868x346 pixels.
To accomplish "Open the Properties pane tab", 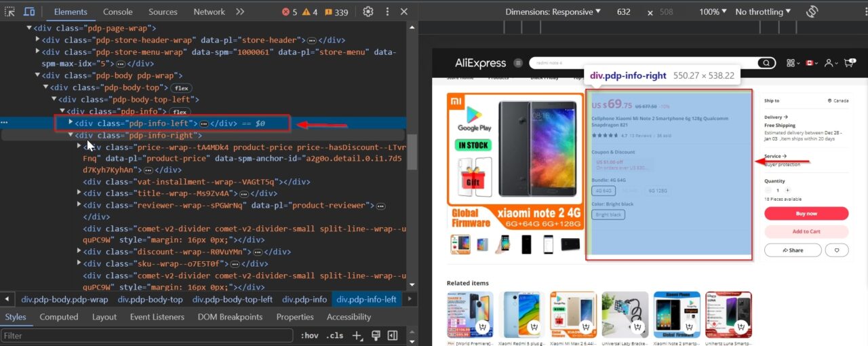I will tap(295, 317).
